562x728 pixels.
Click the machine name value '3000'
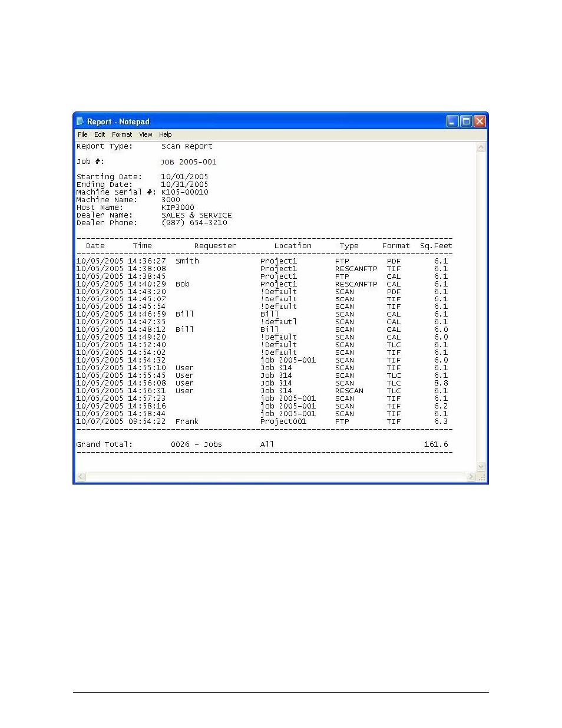(170, 200)
